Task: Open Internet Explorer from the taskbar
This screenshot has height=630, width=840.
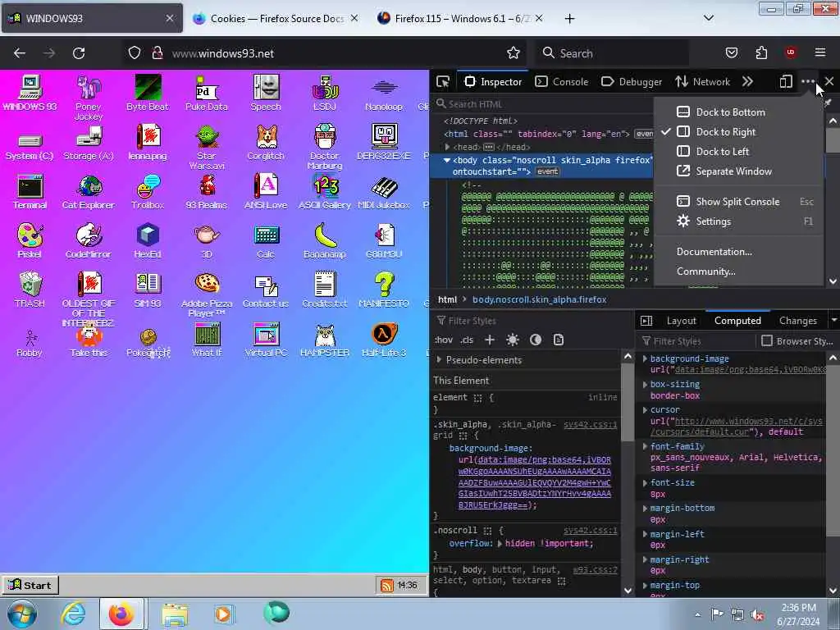Action: coord(73,614)
